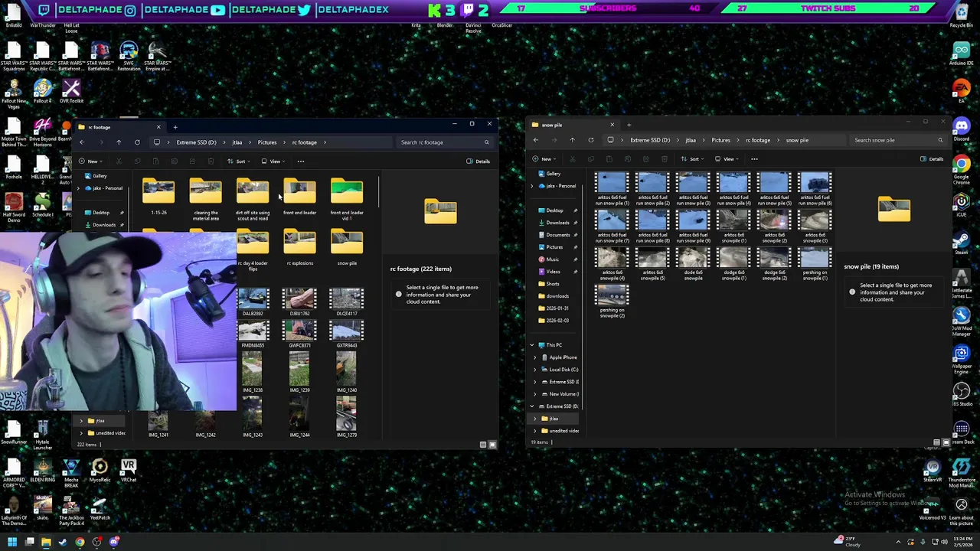Select pershing on snowpile (2) video
The width and height of the screenshot is (980, 551).
[611, 302]
